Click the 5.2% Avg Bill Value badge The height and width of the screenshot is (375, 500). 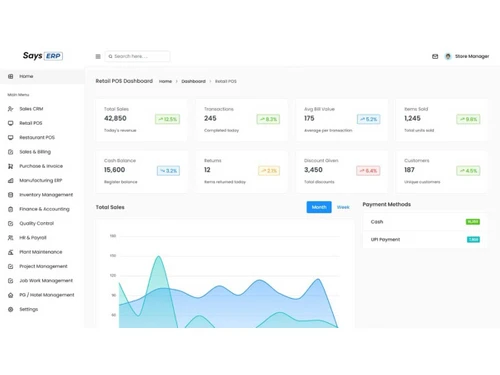[x=369, y=119]
